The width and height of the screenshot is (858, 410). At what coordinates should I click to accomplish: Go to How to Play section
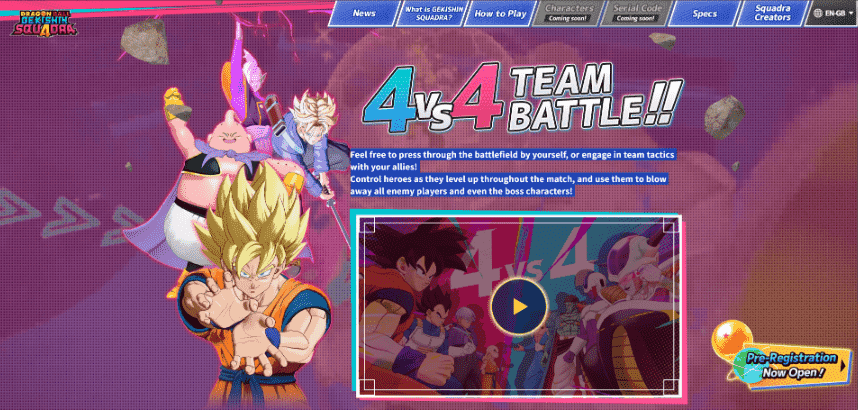pyautogui.click(x=500, y=14)
